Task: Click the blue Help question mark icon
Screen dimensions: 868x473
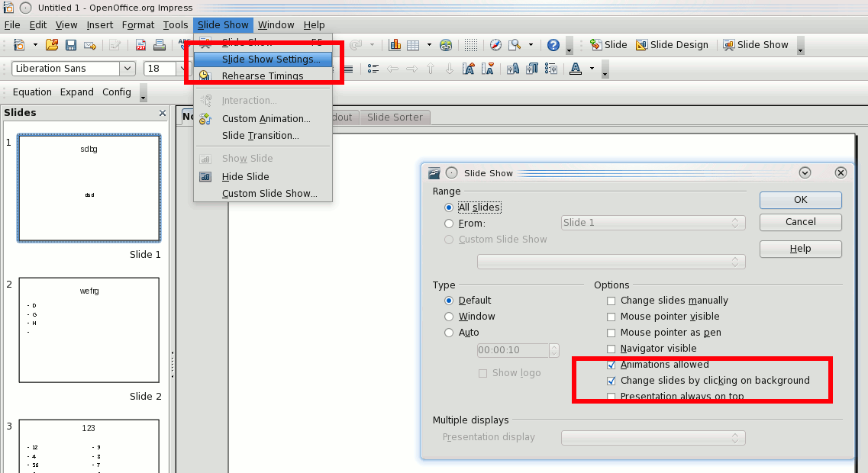Action: point(553,45)
